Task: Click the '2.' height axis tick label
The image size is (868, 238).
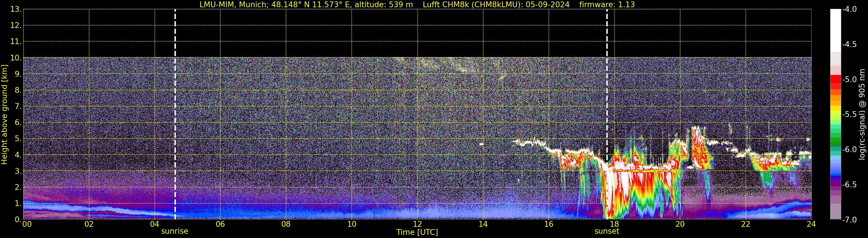Action: coord(18,188)
